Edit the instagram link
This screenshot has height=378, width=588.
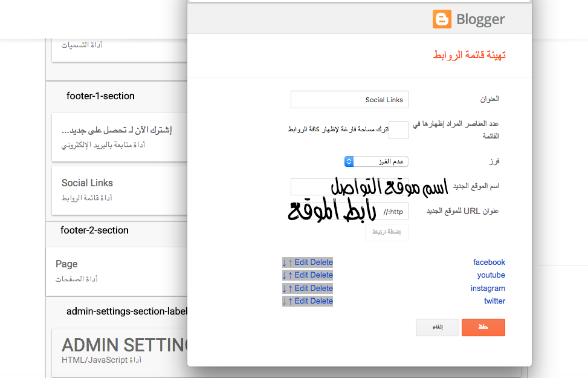[301, 288]
